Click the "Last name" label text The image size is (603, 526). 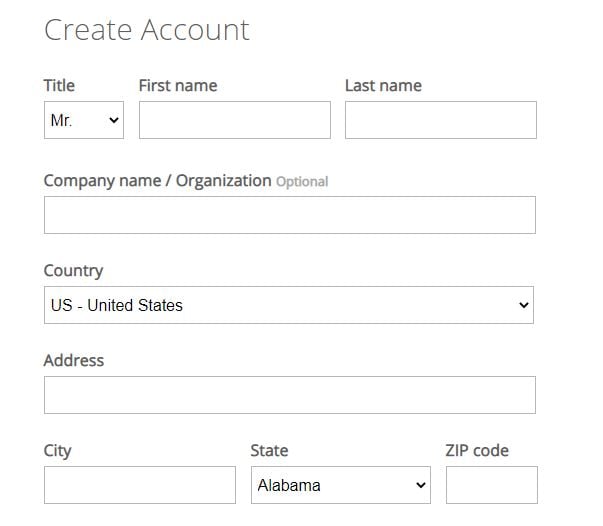(x=383, y=85)
